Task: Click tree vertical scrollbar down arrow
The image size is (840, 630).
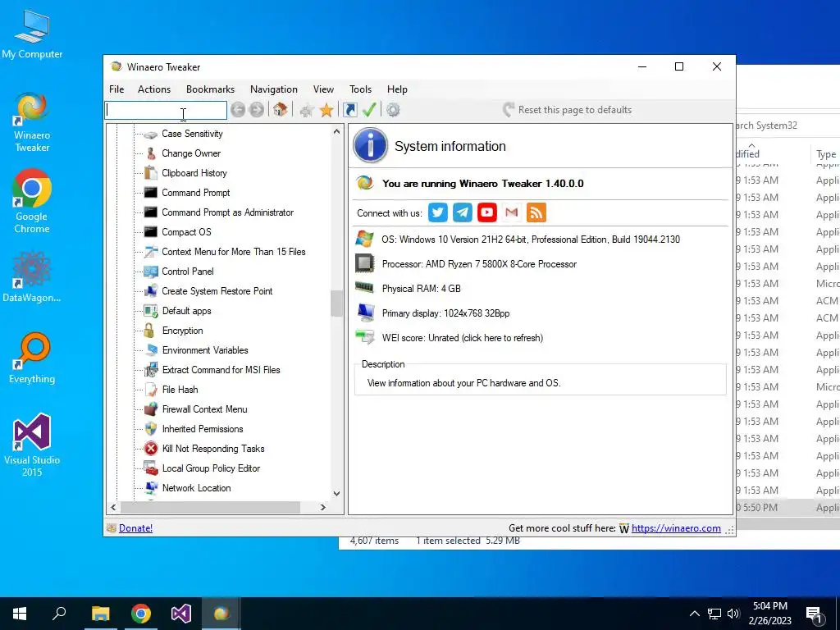Action: (x=336, y=493)
